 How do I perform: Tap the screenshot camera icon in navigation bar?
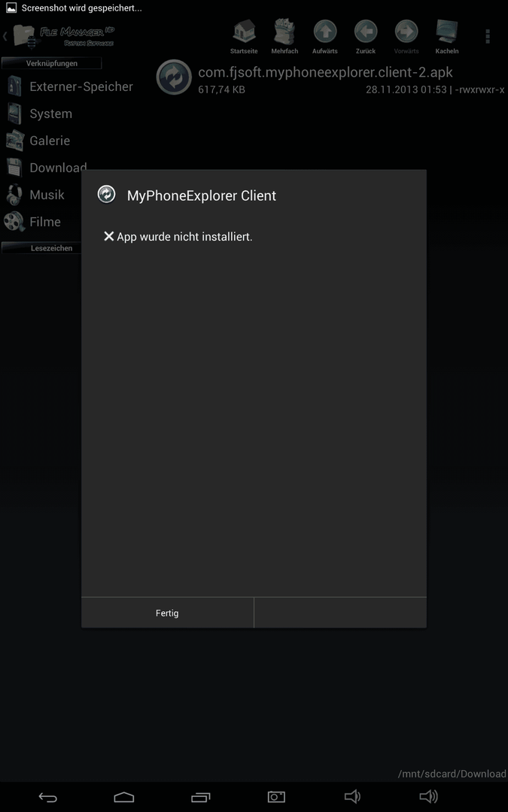276,797
